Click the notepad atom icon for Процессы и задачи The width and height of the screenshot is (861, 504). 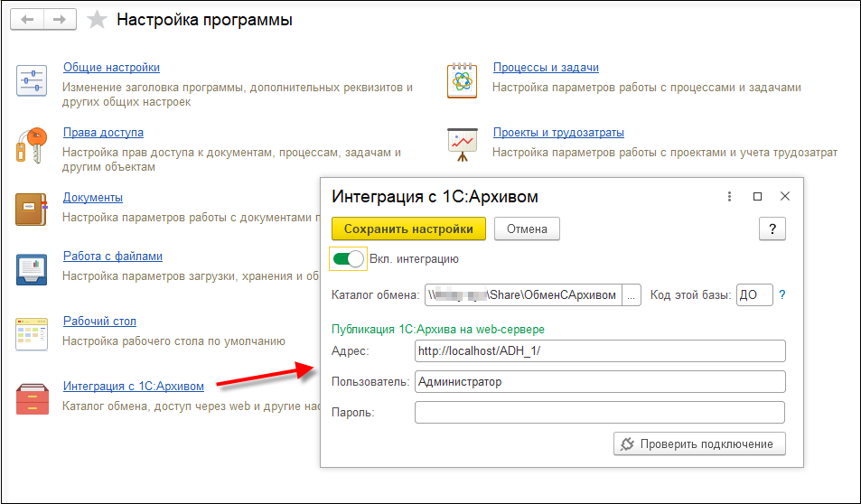click(x=462, y=80)
